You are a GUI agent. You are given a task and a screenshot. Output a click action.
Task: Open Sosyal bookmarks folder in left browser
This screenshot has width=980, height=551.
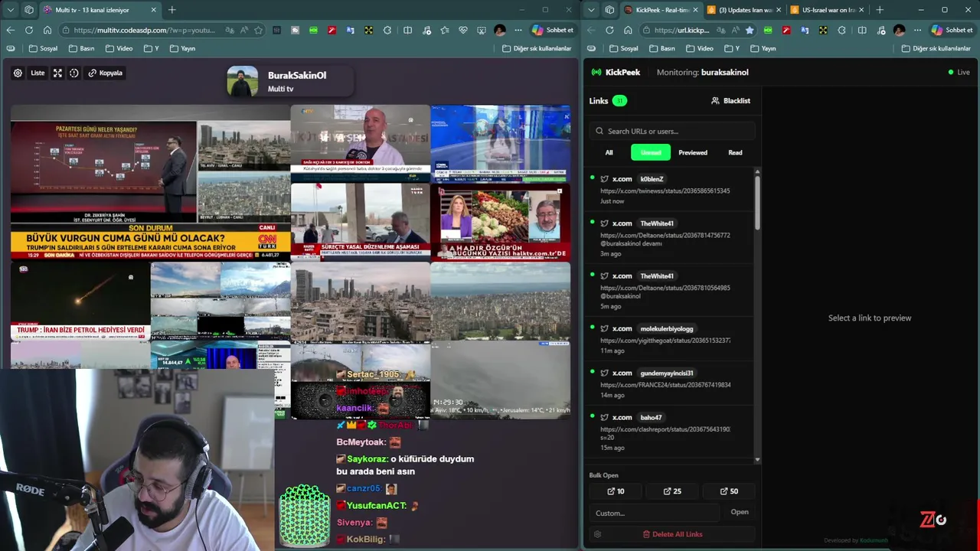tap(44, 48)
